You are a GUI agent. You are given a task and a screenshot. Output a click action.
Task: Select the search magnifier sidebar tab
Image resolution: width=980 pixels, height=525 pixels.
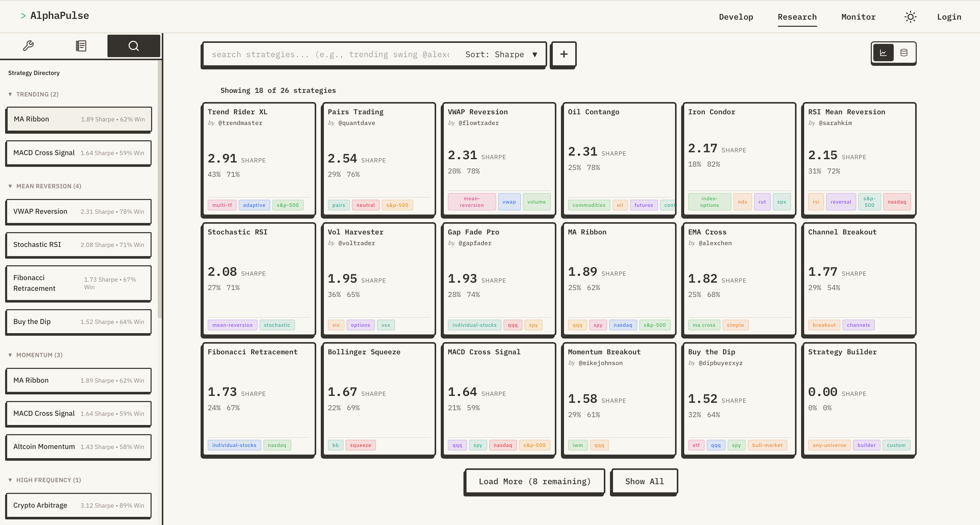coord(133,46)
